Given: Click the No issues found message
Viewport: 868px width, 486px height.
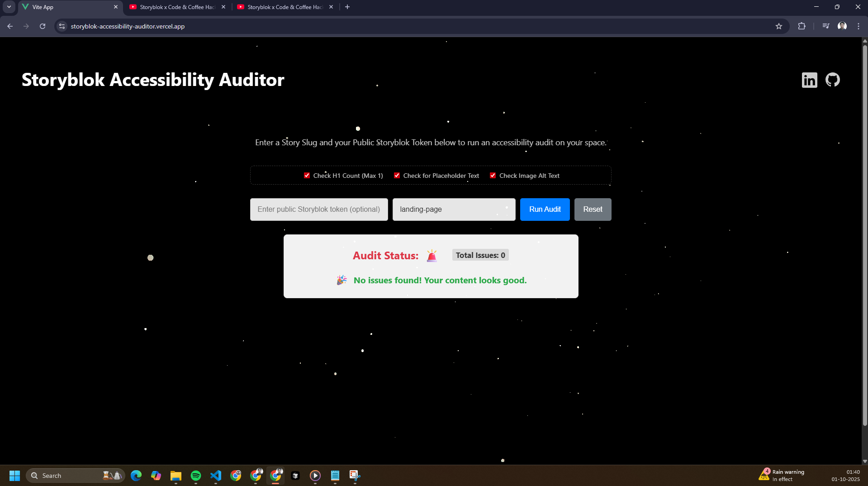Looking at the screenshot, I should point(440,281).
